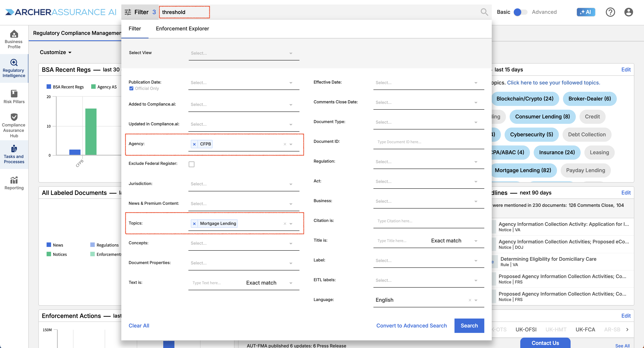This screenshot has width=644, height=348.
Task: Remove the Mortgage Lending topic tag
Action: pos(194,224)
